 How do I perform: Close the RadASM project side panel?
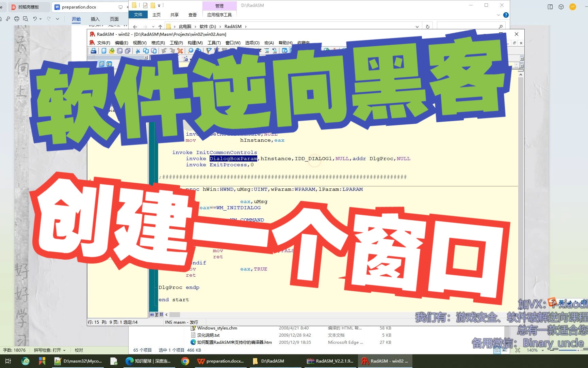(146, 58)
